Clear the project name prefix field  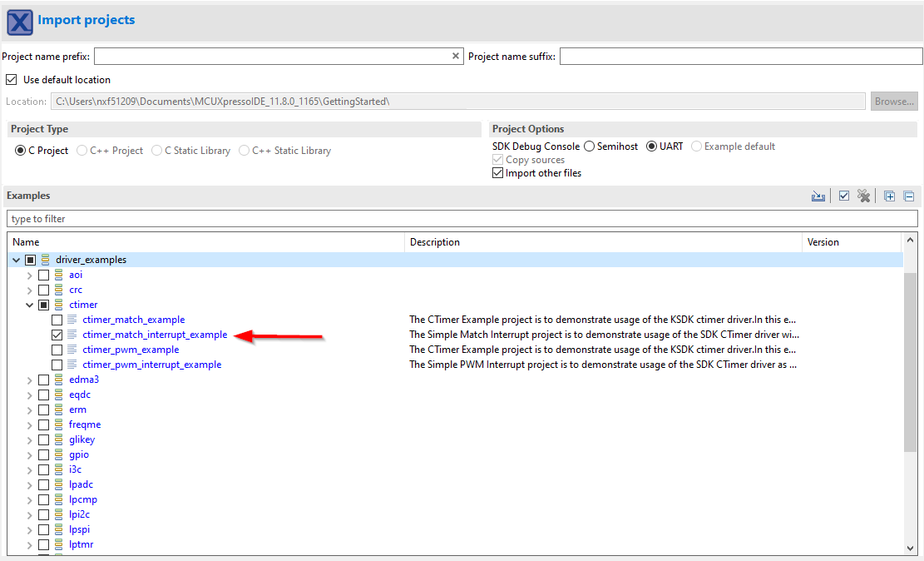tap(456, 57)
